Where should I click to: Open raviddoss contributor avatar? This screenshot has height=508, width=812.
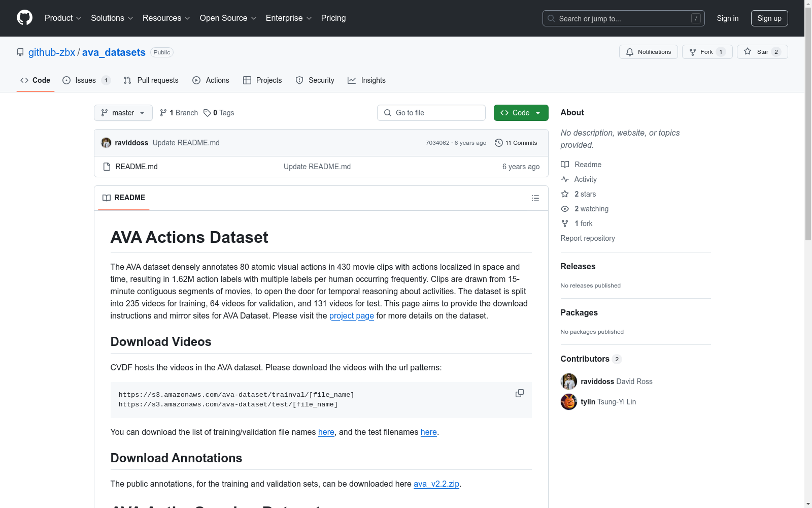(569, 382)
